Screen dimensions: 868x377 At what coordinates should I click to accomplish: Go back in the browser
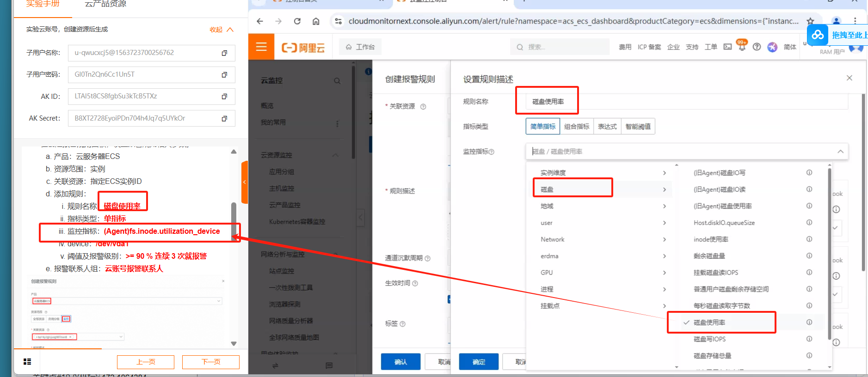coord(260,21)
